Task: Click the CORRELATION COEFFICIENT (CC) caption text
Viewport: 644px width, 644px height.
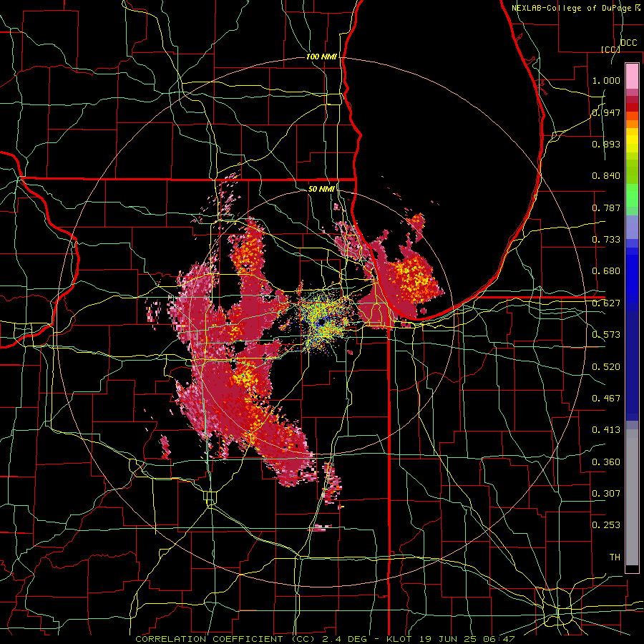Action: pyautogui.click(x=225, y=639)
